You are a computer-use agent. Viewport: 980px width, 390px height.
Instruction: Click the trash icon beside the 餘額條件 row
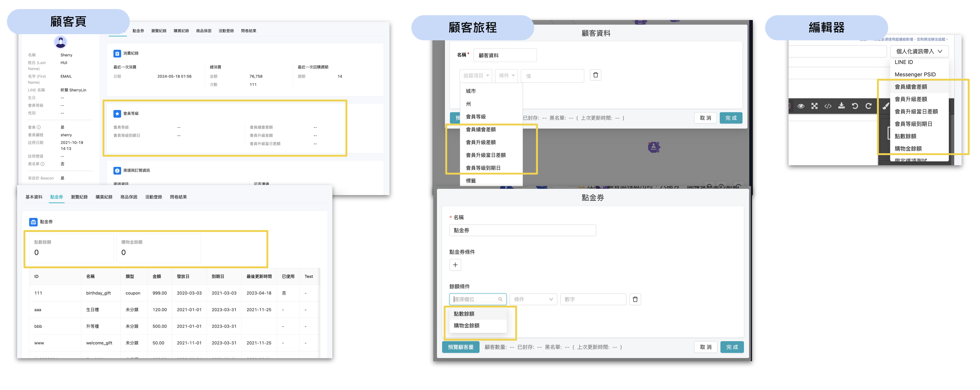[x=635, y=300]
